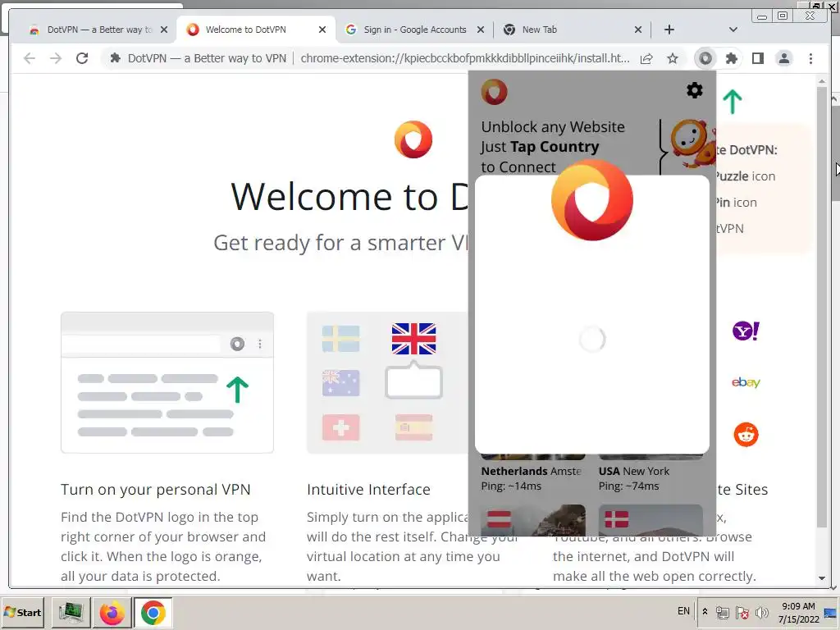Open Chrome three-dot menu
The width and height of the screenshot is (840, 630).
tap(810, 58)
